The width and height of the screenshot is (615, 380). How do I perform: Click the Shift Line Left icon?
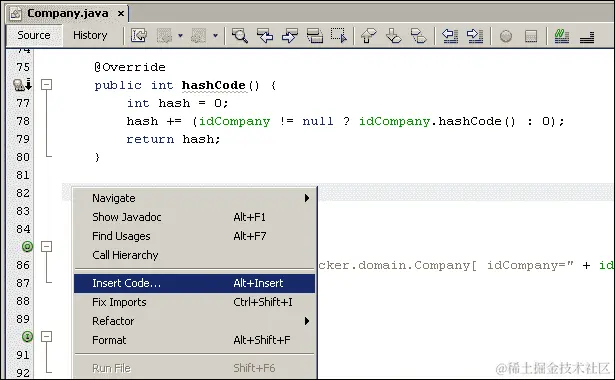(450, 36)
